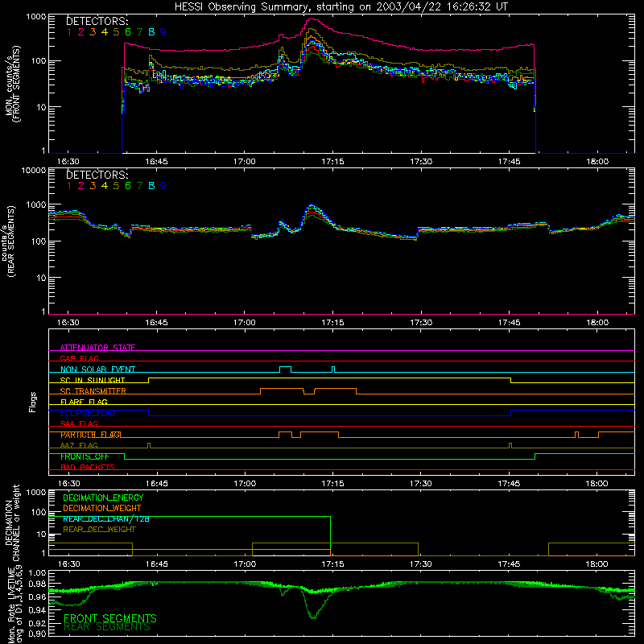Select detector 5 in the rear segments legend
This screenshot has height=644, width=644.
pyautogui.click(x=116, y=186)
